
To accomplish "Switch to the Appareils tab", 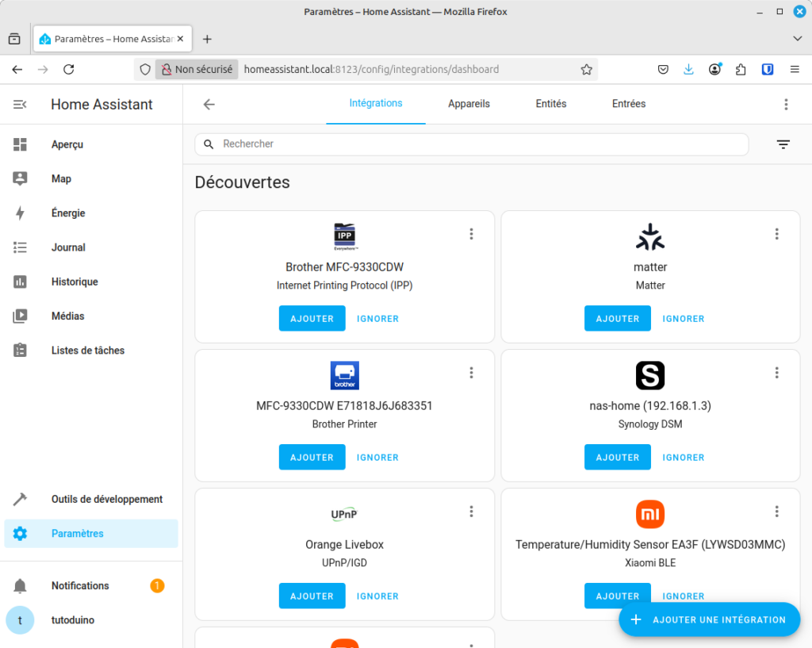I will pos(469,104).
